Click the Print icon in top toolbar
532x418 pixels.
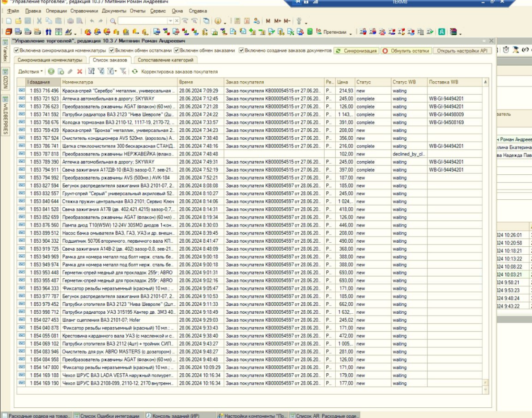point(70,21)
